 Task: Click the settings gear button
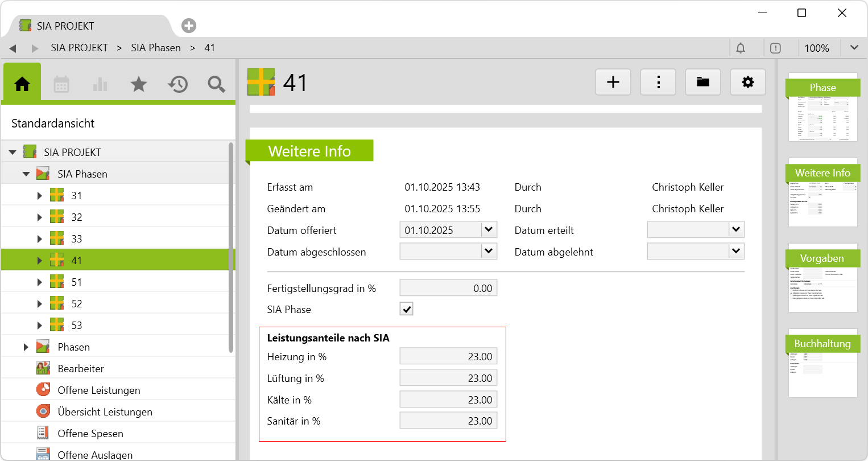747,83
